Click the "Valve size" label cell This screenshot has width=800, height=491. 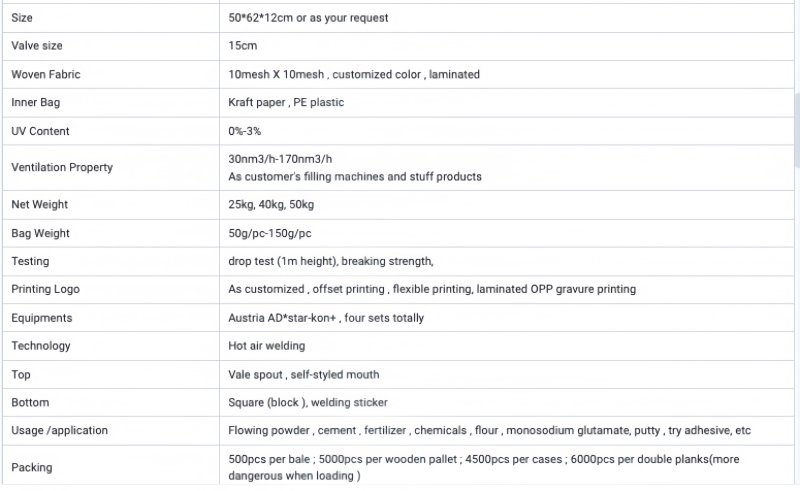point(39,46)
